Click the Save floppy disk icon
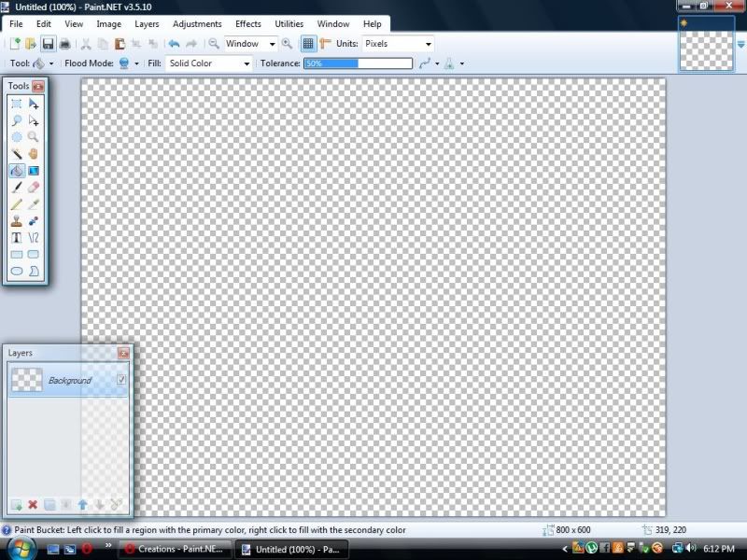 [49, 44]
